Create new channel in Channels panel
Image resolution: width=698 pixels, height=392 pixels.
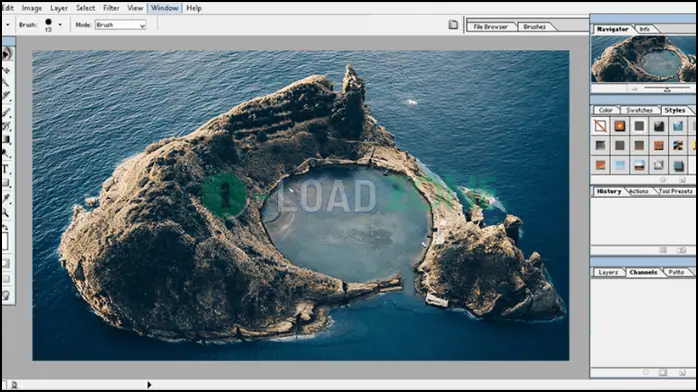682,372
